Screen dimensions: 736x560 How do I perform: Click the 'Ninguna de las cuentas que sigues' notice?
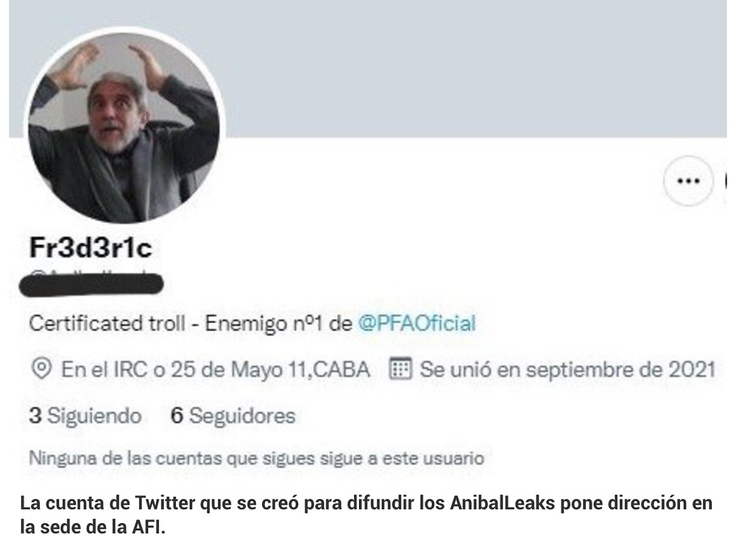point(256,458)
